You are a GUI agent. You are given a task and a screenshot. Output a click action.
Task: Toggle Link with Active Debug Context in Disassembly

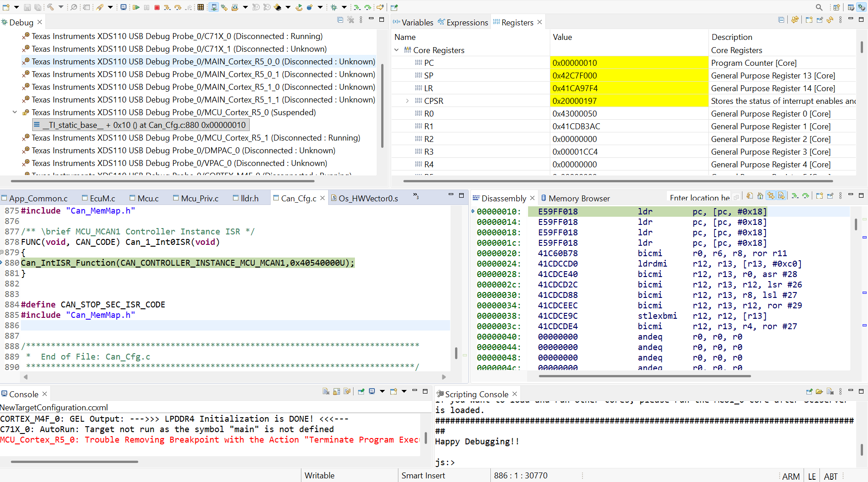pyautogui.click(x=771, y=196)
